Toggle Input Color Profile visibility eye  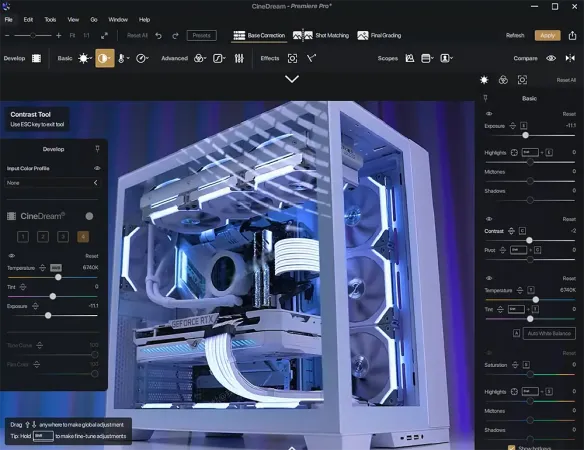point(97,168)
